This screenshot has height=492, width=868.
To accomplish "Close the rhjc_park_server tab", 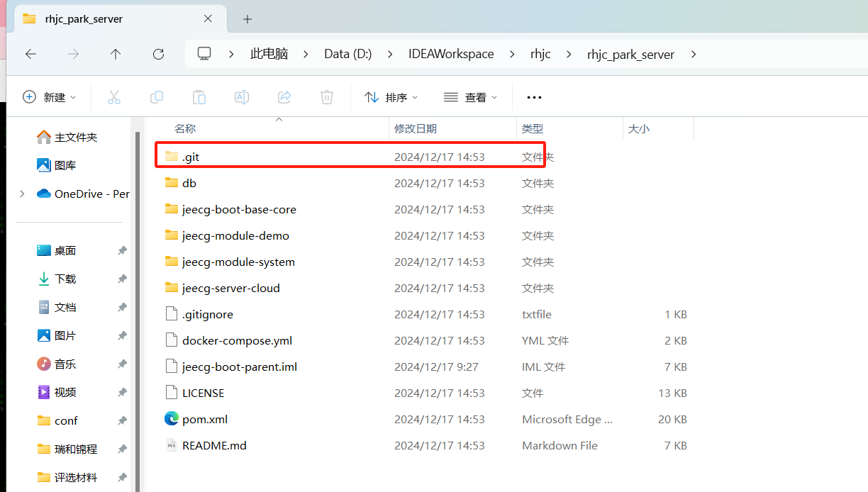I will 208,19.
